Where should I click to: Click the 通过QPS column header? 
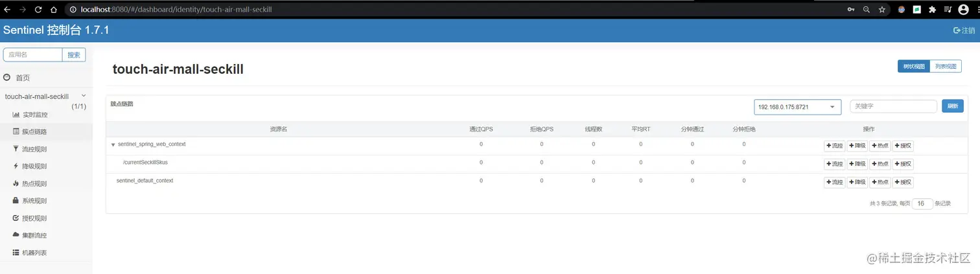tap(481, 129)
